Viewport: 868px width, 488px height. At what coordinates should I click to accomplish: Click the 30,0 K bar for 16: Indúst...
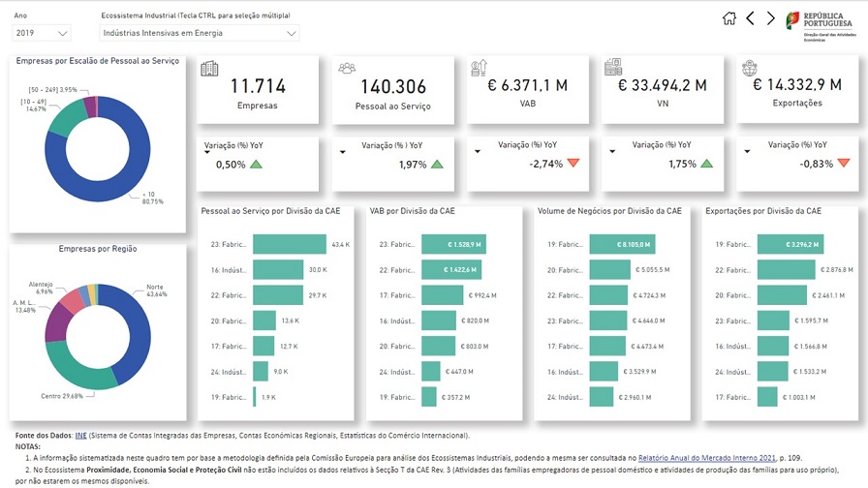pos(278,269)
